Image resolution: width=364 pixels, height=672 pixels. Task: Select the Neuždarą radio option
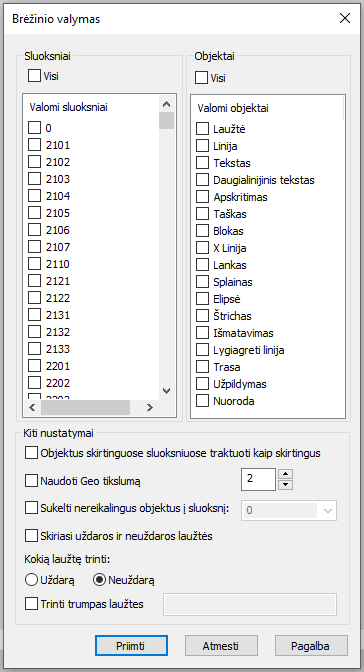[99, 580]
